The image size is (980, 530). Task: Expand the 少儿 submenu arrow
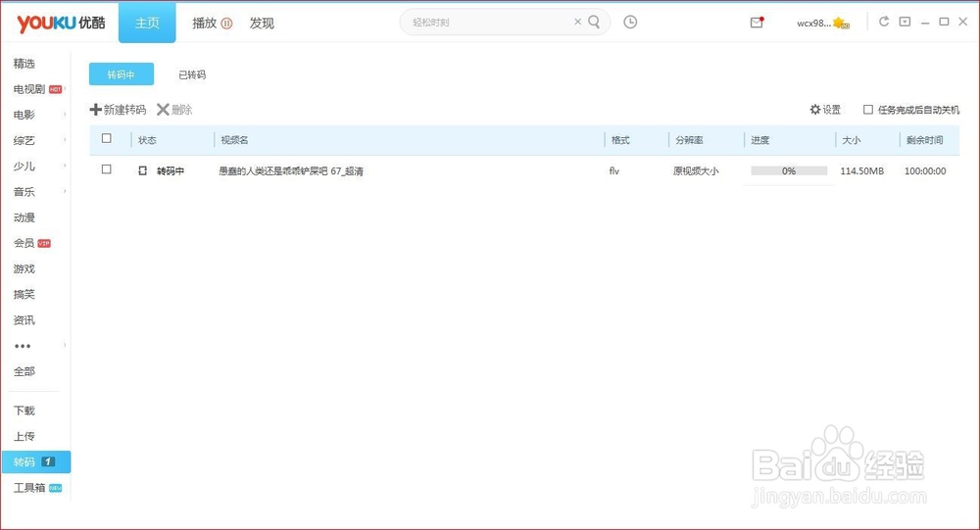pyautogui.click(x=65, y=166)
